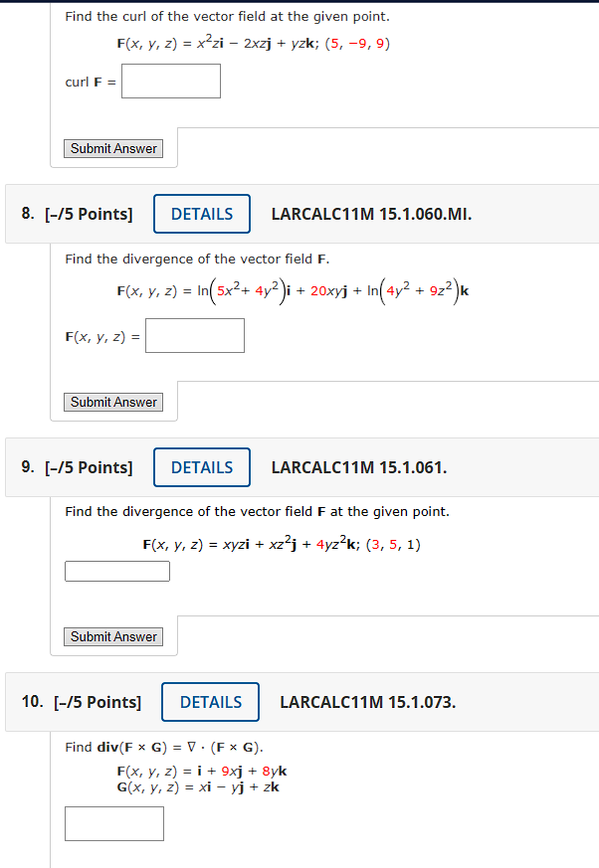Click the question 10 number heading
Screen dimensions: 599x868
pos(34,702)
